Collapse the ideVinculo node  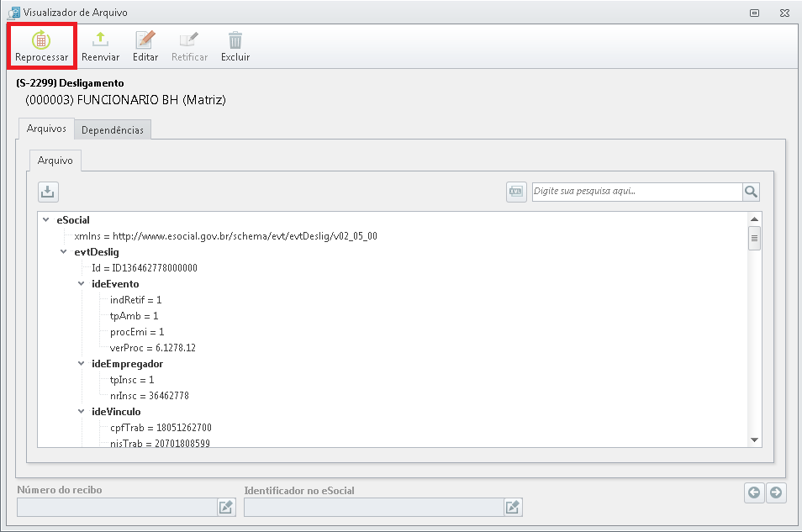coord(81,411)
